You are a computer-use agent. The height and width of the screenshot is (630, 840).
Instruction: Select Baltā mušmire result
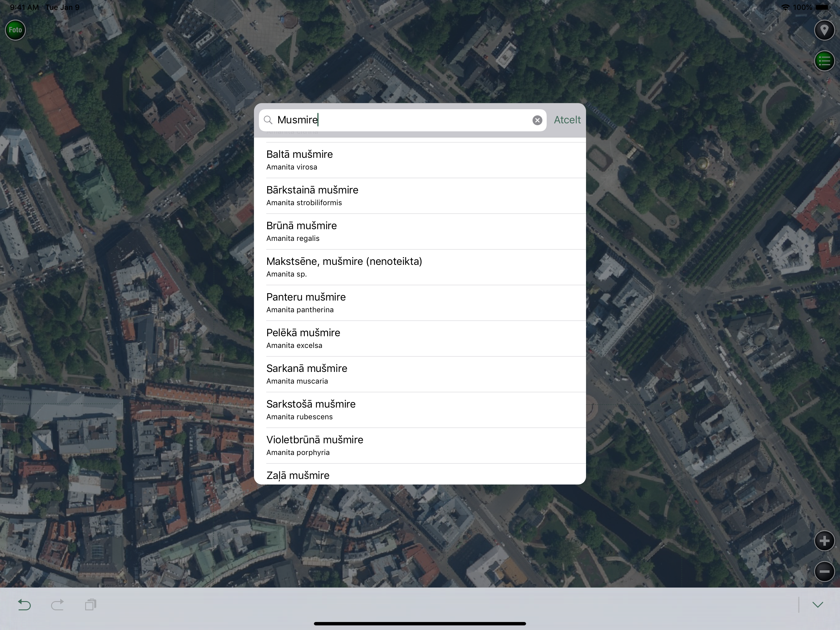pyautogui.click(x=420, y=160)
